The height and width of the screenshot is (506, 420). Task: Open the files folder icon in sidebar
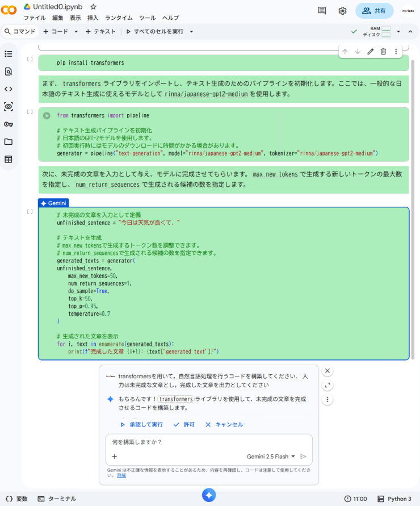(9, 142)
